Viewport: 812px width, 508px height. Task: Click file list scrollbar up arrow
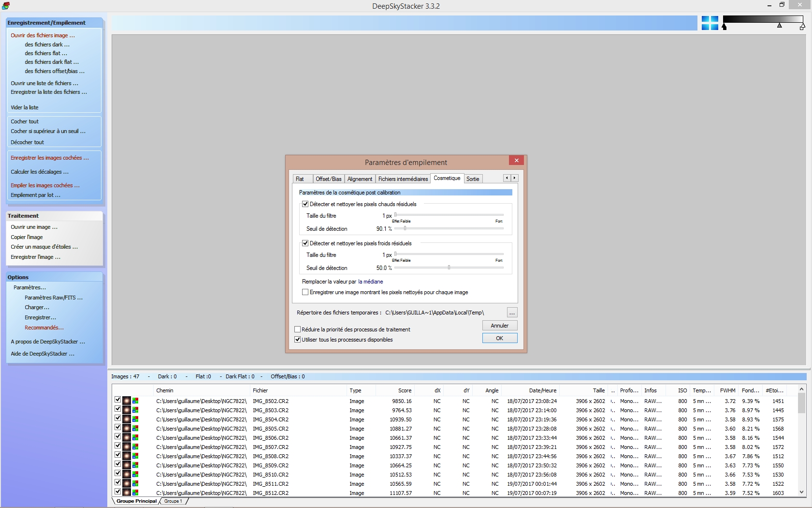pos(801,389)
